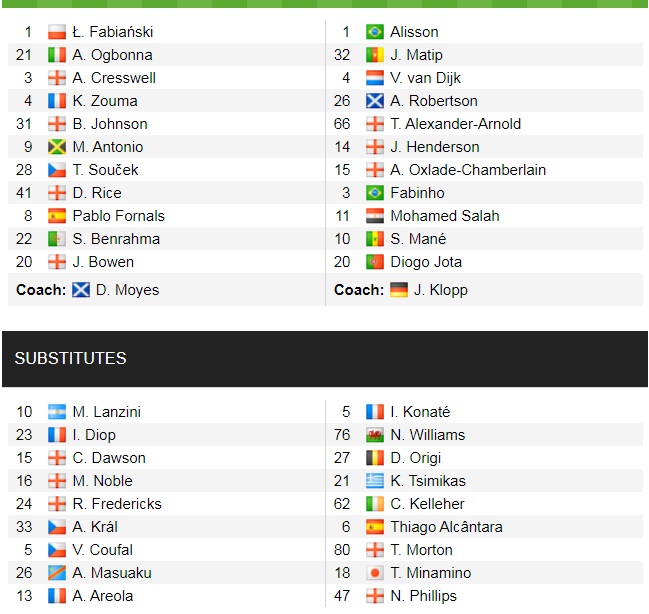Image resolution: width=649 pixels, height=614 pixels.
Task: Click the Poland flag beside Ł. Fabiański
Action: pyautogui.click(x=57, y=32)
